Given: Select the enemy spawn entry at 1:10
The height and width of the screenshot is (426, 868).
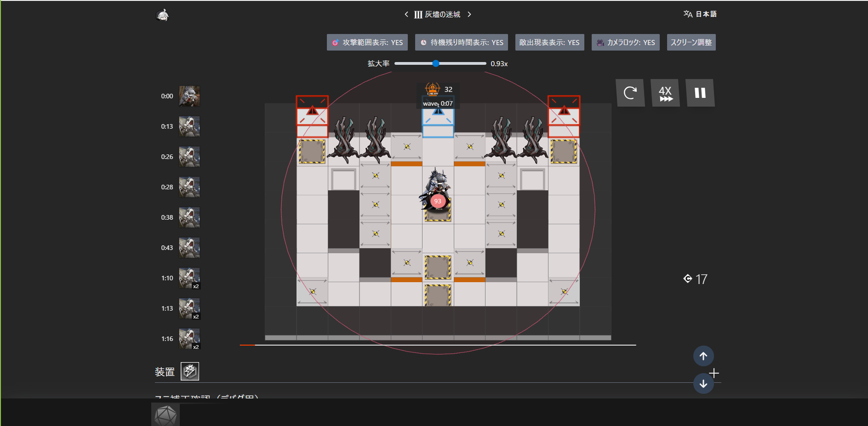Looking at the screenshot, I should click(189, 278).
